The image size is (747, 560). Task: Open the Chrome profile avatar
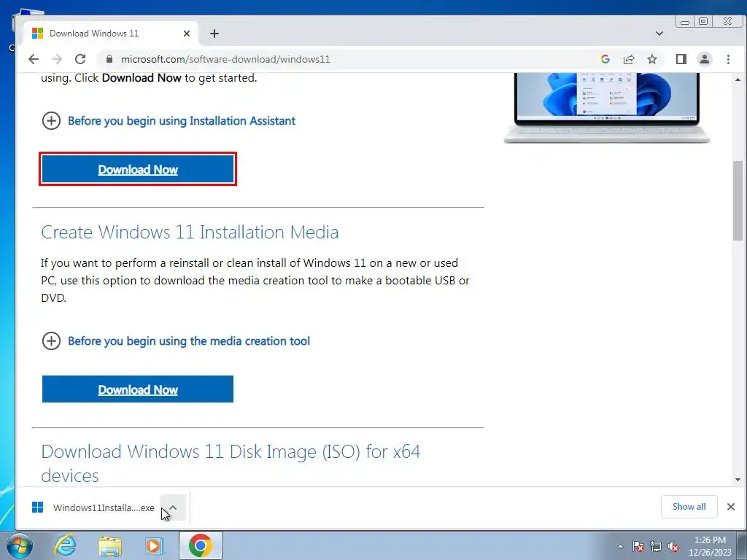pos(705,59)
